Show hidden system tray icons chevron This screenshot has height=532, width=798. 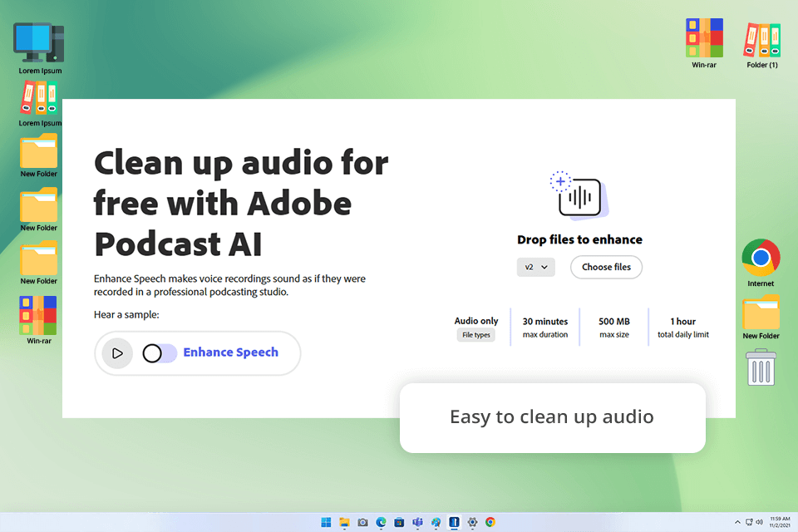click(737, 522)
